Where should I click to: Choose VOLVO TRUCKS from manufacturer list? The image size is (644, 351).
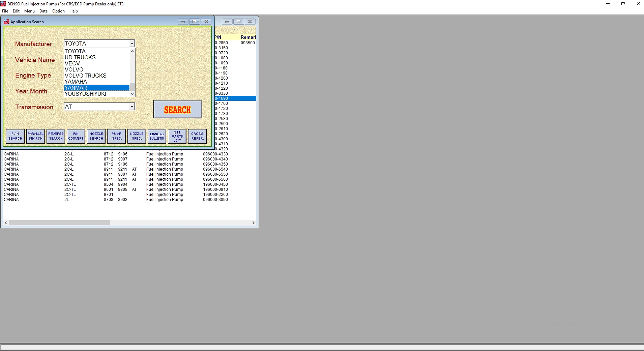click(97, 76)
